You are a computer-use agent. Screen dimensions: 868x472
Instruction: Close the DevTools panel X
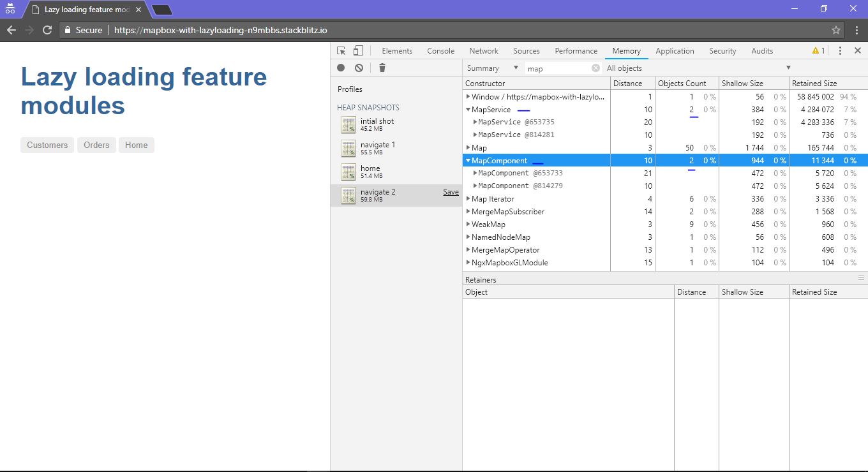857,51
